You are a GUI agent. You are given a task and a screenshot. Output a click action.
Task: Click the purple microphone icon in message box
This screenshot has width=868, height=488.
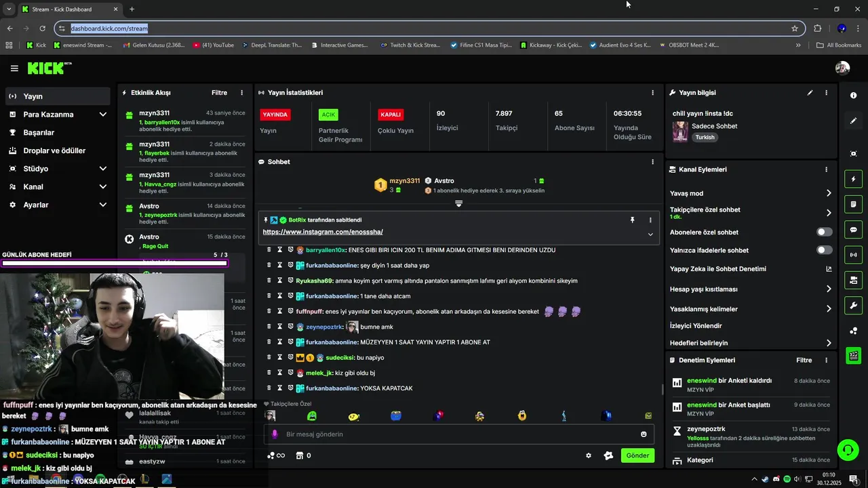275,434
